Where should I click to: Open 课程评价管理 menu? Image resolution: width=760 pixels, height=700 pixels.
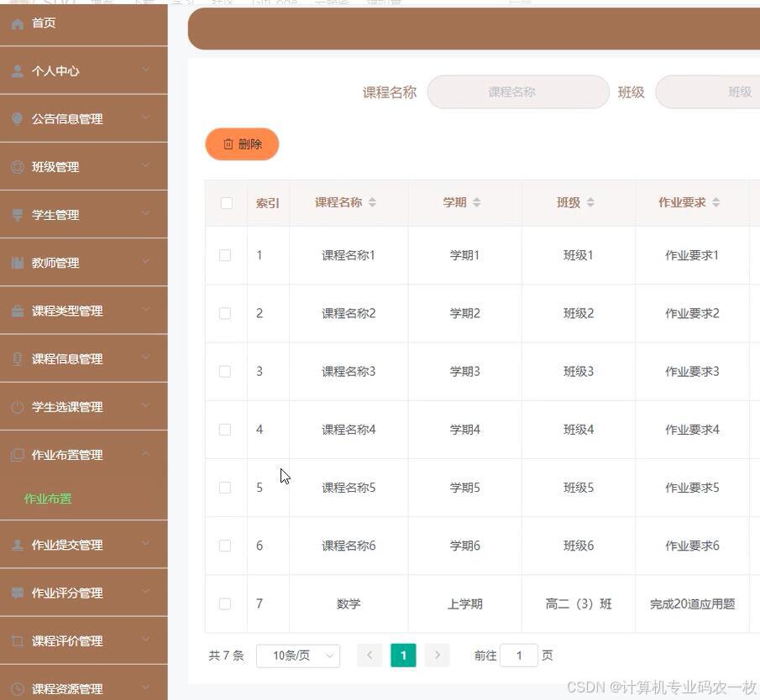click(84, 641)
